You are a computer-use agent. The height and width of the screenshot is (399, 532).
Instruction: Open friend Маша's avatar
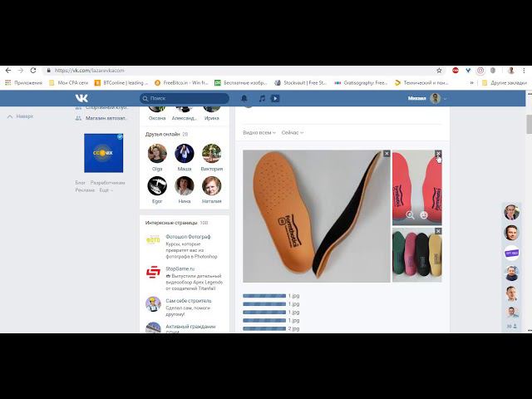185,153
